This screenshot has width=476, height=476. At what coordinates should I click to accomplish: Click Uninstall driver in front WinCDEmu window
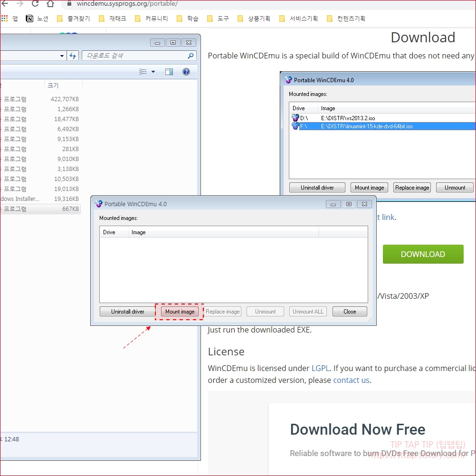(127, 312)
